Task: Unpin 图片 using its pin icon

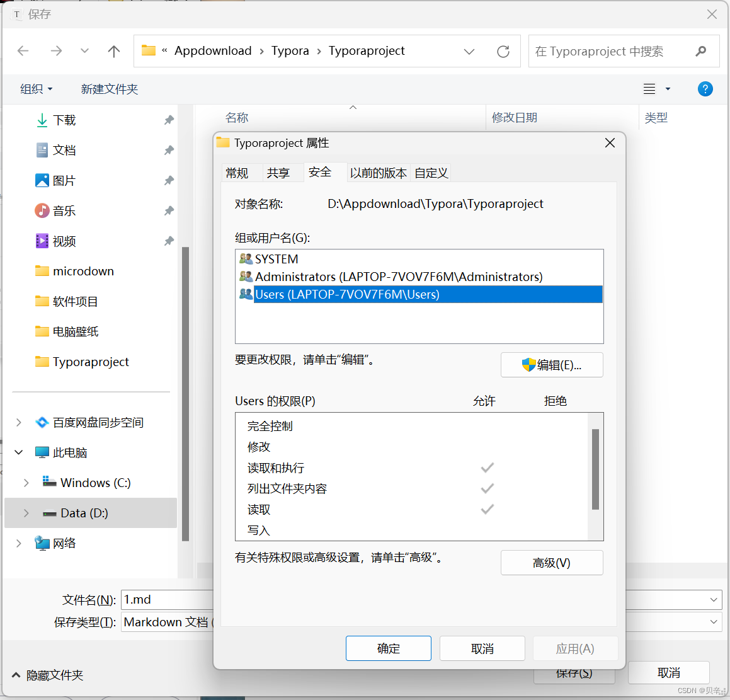Action: 169,180
